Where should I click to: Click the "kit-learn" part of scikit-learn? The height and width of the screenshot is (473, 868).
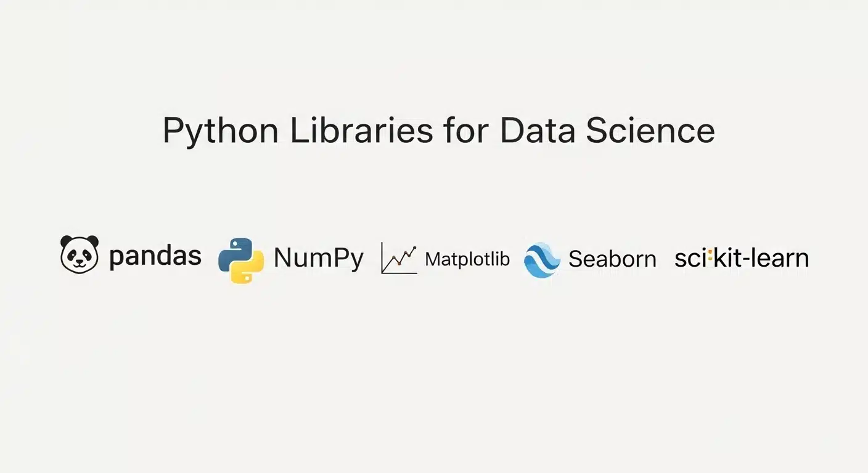coord(761,258)
